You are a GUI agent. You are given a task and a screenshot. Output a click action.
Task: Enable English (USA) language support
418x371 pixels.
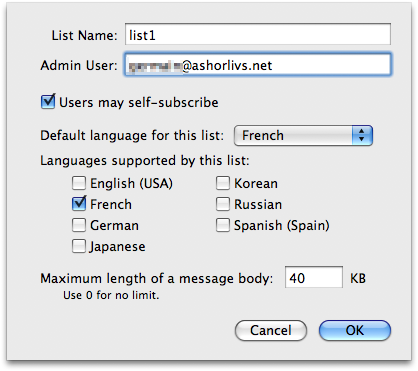click(x=79, y=183)
